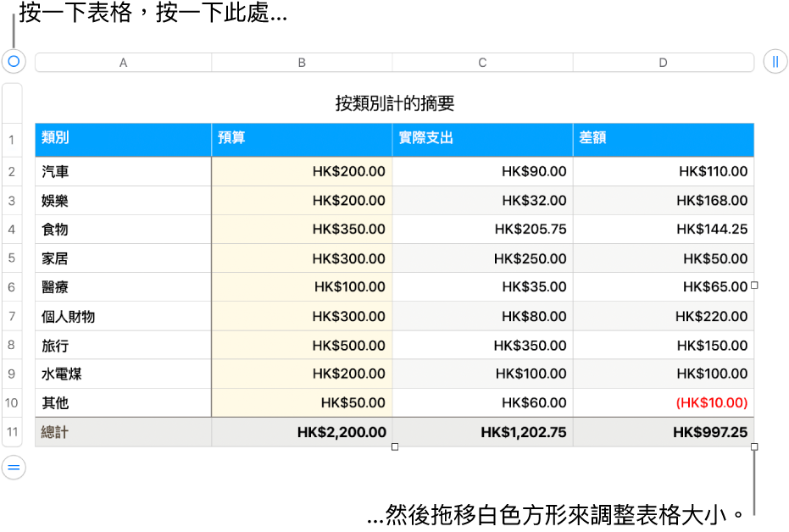Select the 水電煤 category cell
The image size is (789, 532).
click(123, 374)
